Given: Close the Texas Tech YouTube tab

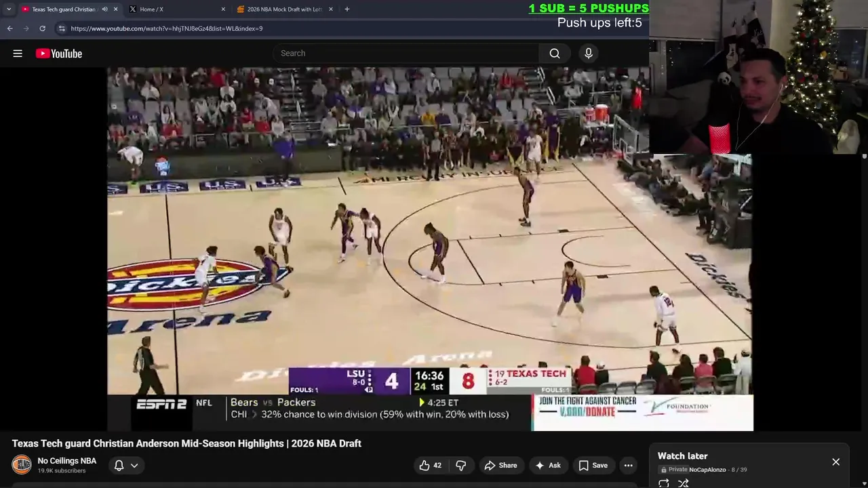Looking at the screenshot, I should tap(115, 9).
